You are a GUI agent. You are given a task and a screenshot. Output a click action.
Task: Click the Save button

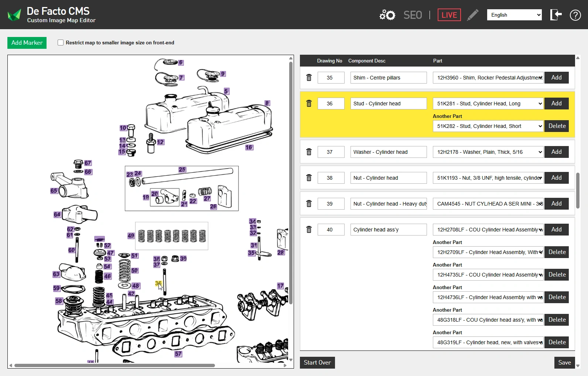564,363
